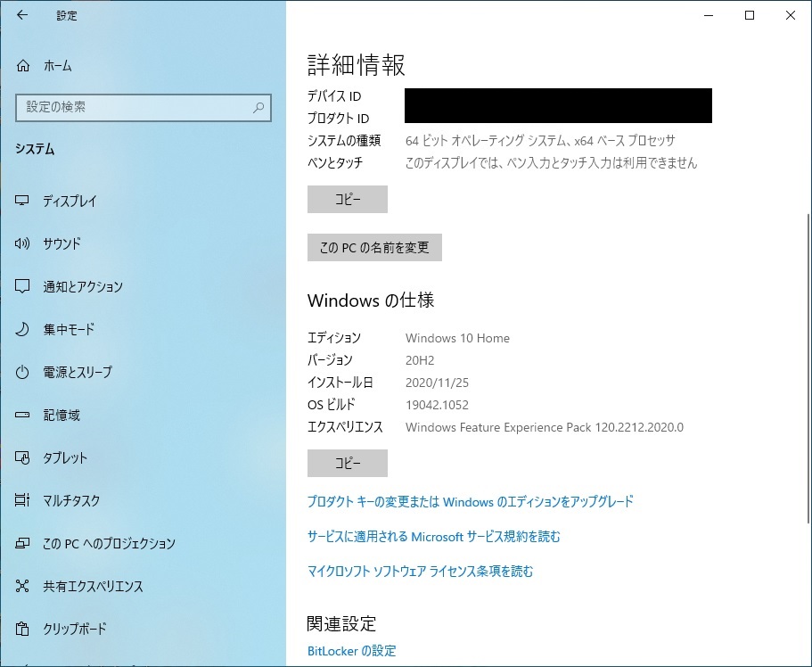The height and width of the screenshot is (667, 812).
Task: Close the 設定 window
Action: (x=791, y=15)
